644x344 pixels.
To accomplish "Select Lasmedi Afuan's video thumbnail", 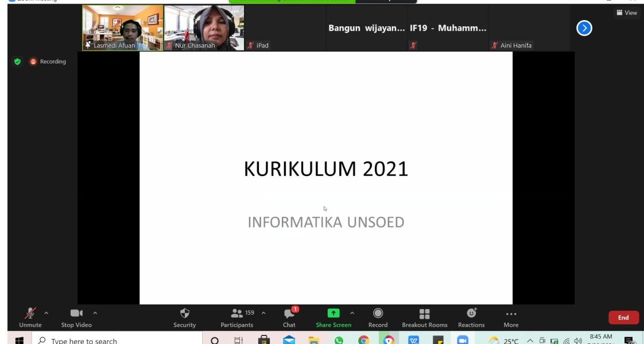I will coord(122,28).
